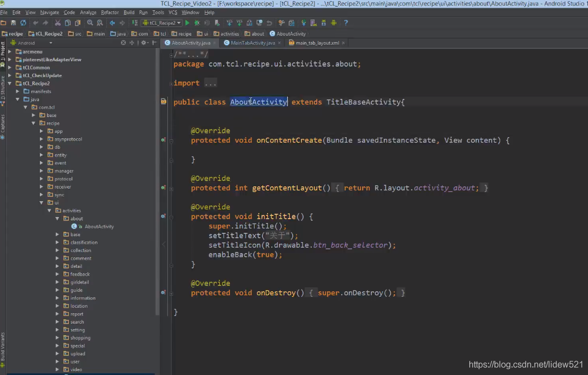The width and height of the screenshot is (588, 375).
Task: Open the Refactor menu
Action: pyautogui.click(x=109, y=12)
